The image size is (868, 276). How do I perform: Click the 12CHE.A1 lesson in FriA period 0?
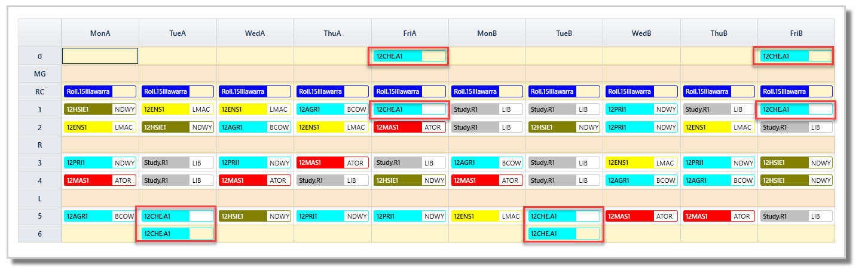point(409,56)
